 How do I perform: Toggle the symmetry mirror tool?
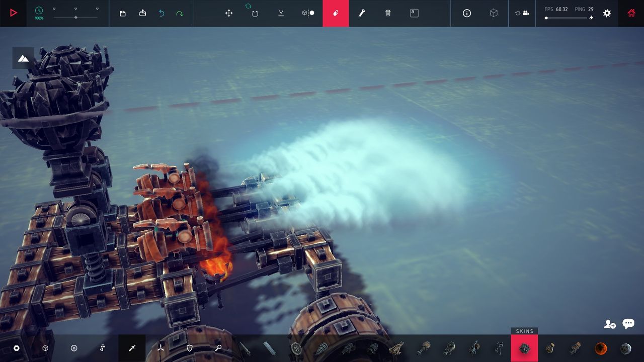[x=308, y=13]
